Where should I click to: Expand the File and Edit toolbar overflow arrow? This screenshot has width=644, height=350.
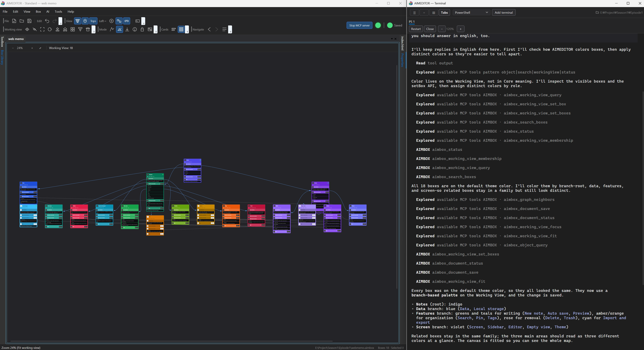pos(61,21)
